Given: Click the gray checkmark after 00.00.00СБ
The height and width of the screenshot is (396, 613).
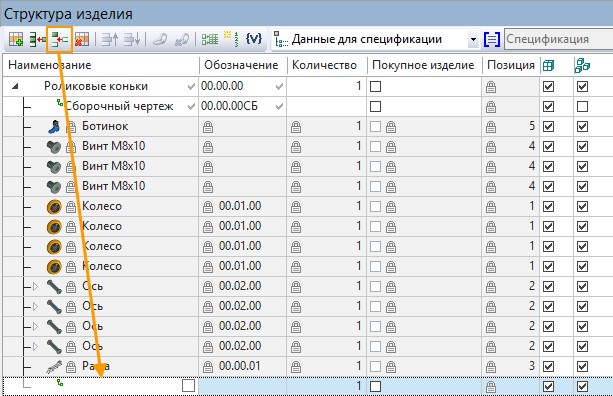Looking at the screenshot, I should click(279, 106).
